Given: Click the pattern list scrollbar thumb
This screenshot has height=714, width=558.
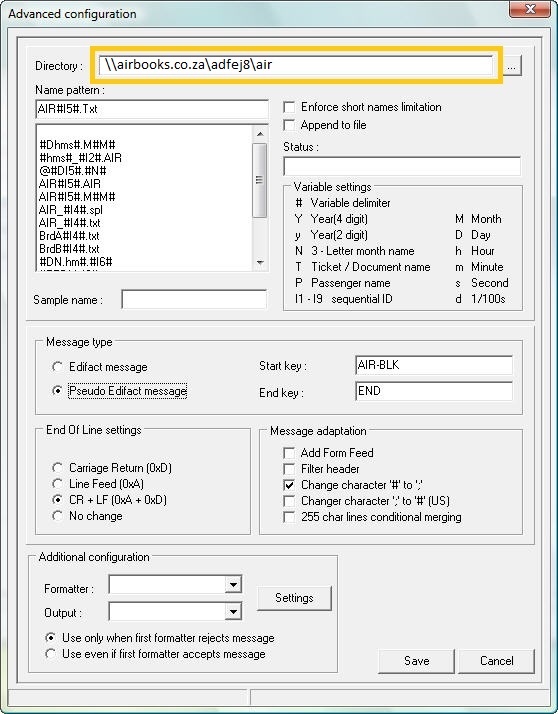Looking at the screenshot, I should (x=260, y=180).
